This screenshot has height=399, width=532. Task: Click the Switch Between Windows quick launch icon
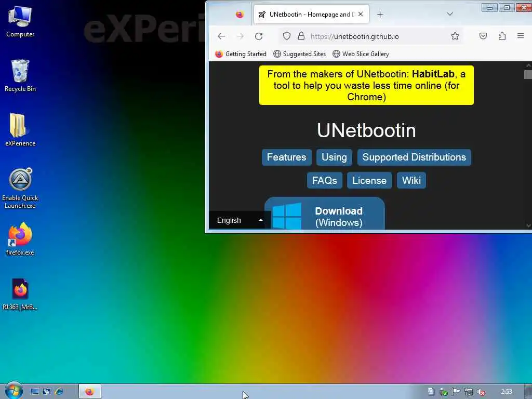click(x=47, y=392)
